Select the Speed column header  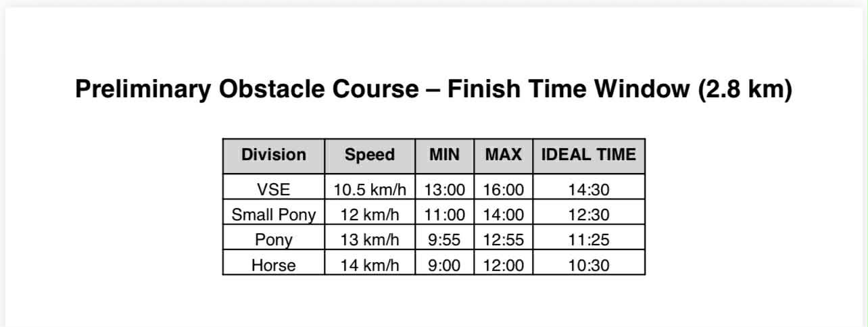370,155
